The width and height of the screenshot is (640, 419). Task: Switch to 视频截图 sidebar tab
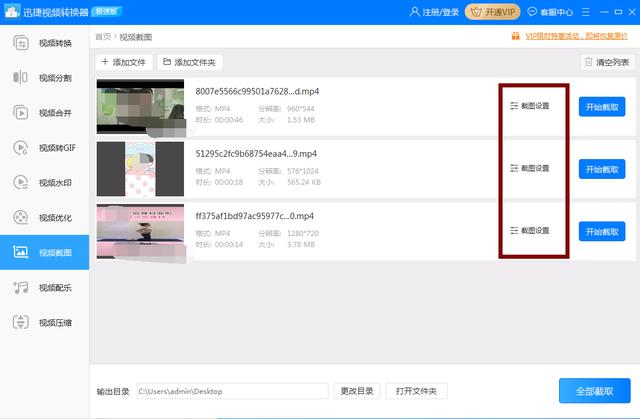[x=44, y=252]
